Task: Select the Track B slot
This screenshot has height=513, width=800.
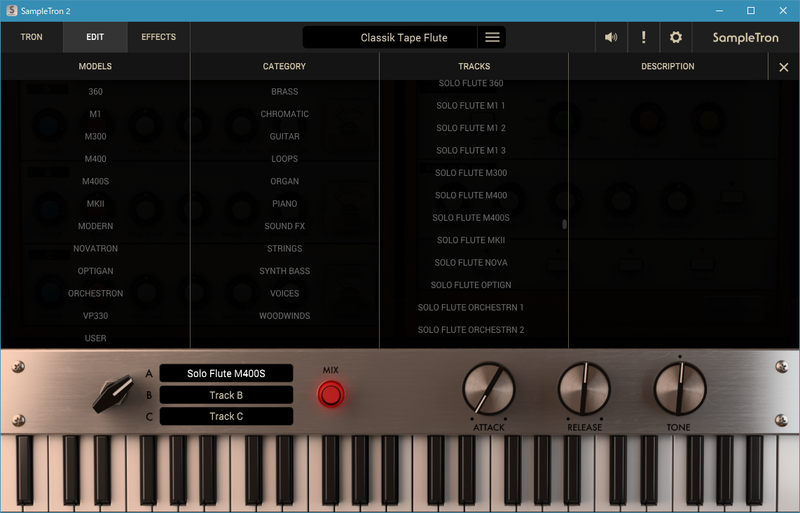Action: (226, 395)
